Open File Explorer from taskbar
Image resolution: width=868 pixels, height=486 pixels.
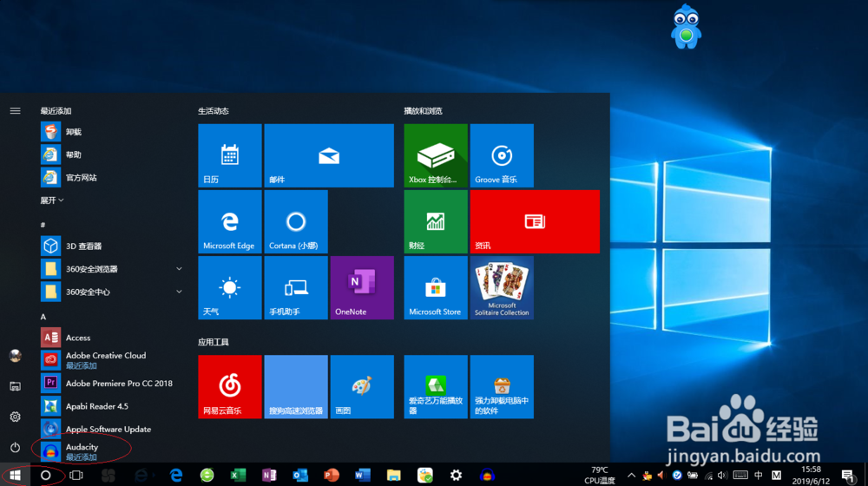click(x=393, y=475)
